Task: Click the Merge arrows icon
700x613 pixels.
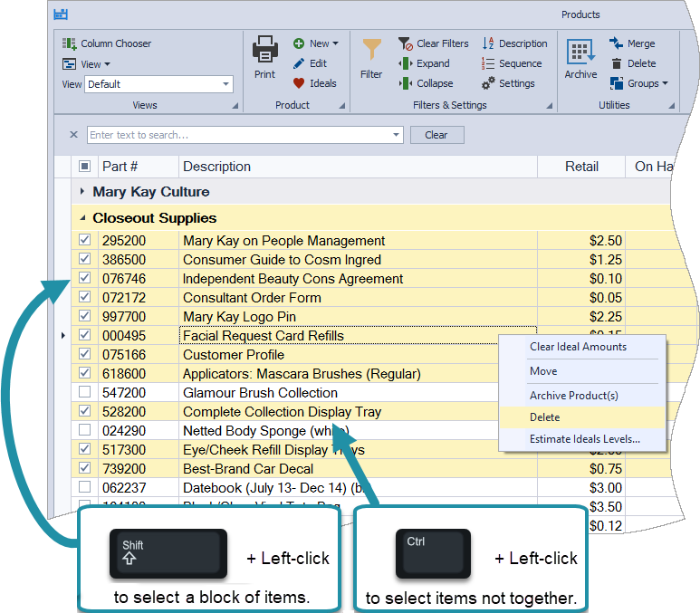Action: tap(616, 43)
